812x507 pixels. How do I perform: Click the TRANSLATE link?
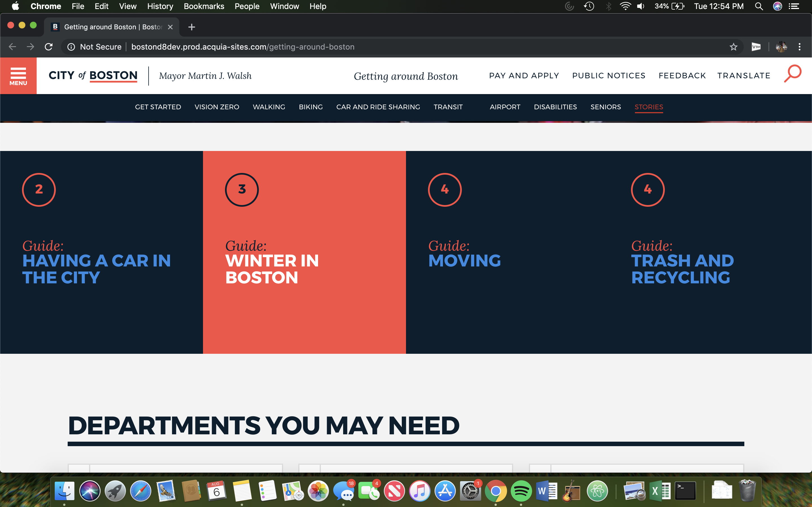(x=743, y=76)
